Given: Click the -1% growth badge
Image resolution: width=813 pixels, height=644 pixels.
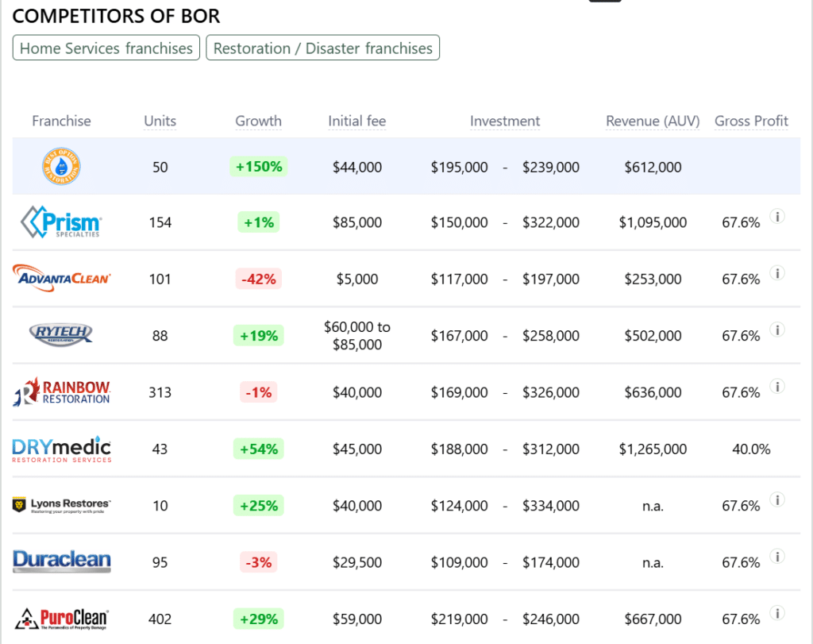Looking at the screenshot, I should [x=258, y=392].
